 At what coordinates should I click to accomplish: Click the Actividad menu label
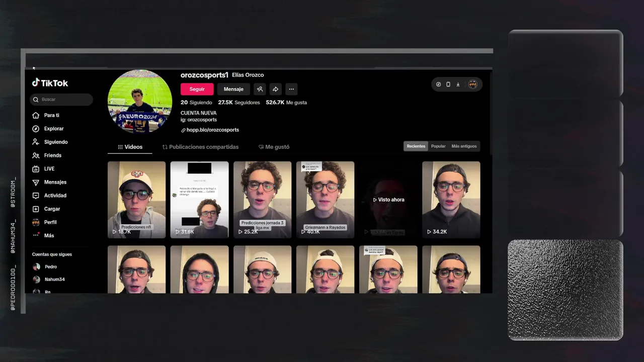point(55,196)
